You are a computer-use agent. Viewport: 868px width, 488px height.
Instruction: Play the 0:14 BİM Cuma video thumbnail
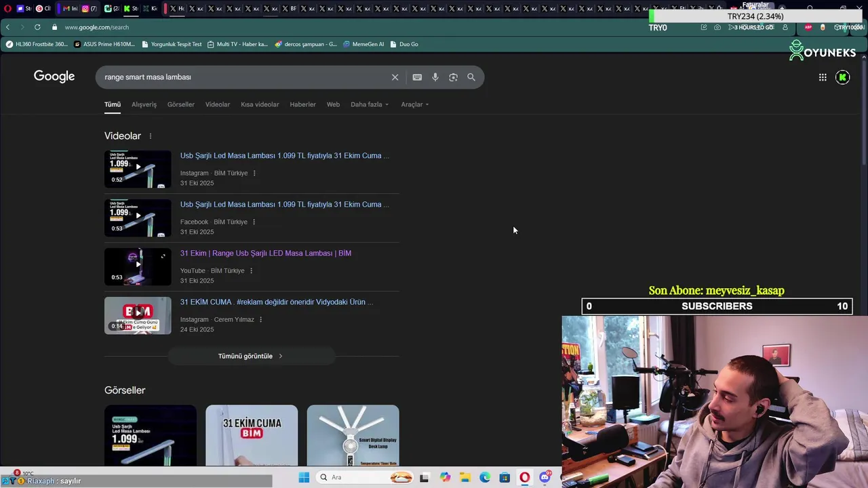pos(138,315)
